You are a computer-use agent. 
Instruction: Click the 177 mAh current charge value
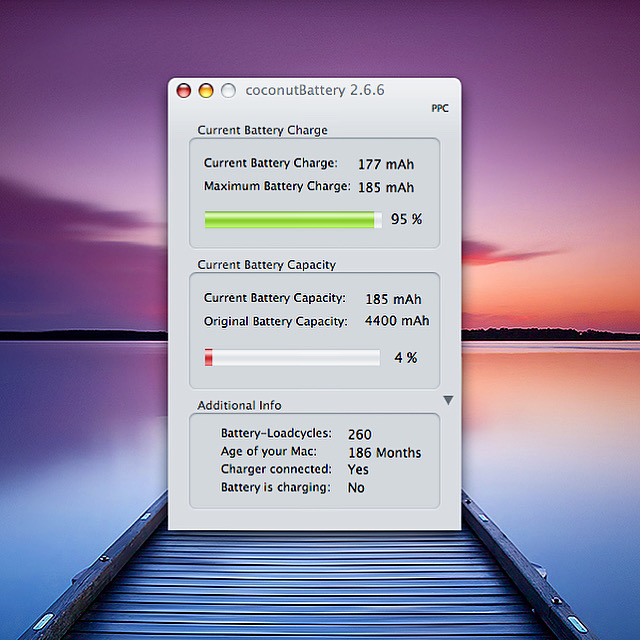click(386, 164)
